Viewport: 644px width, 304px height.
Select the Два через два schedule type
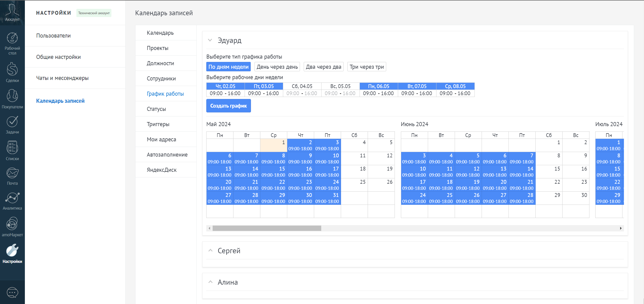pos(323,67)
